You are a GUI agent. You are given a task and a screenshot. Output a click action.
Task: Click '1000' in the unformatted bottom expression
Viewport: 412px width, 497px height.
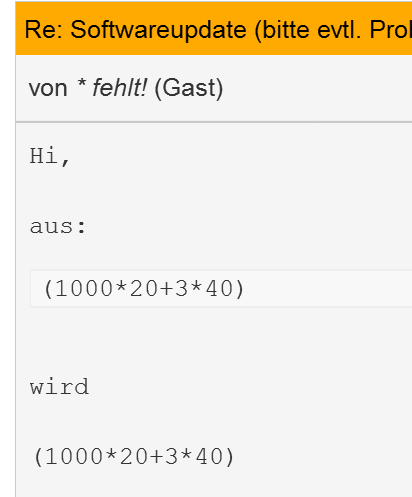click(74, 457)
